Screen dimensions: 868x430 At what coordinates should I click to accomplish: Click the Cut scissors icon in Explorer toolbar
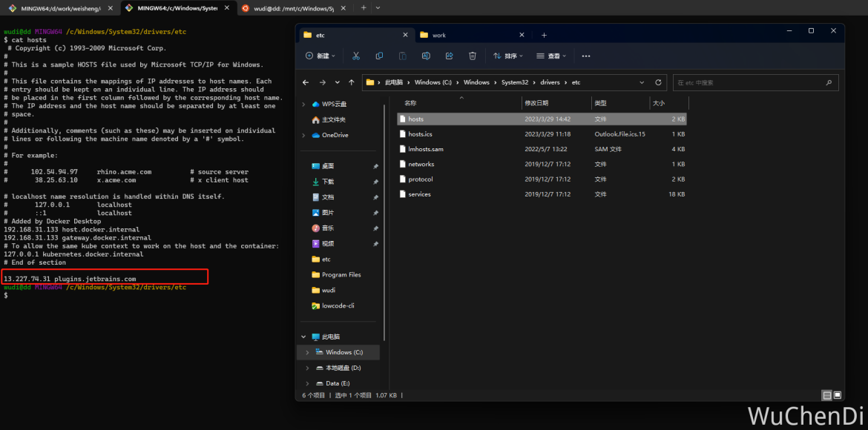point(356,56)
